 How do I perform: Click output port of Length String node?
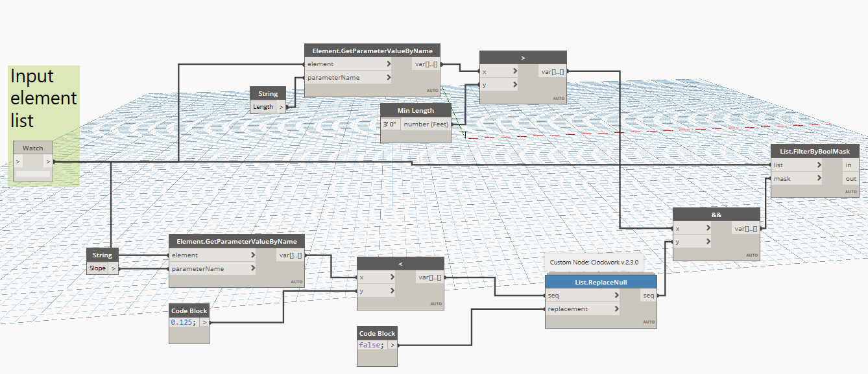pos(281,107)
